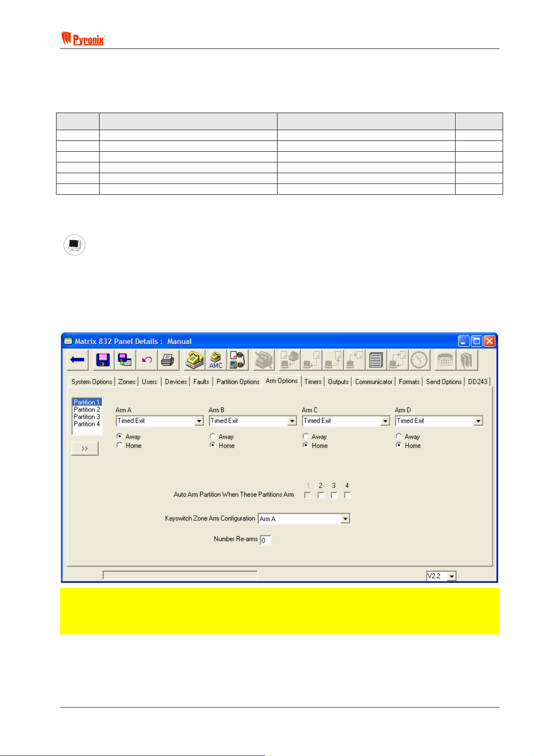
Task: Click the Matrix 832 window title icon
Action: [68, 341]
